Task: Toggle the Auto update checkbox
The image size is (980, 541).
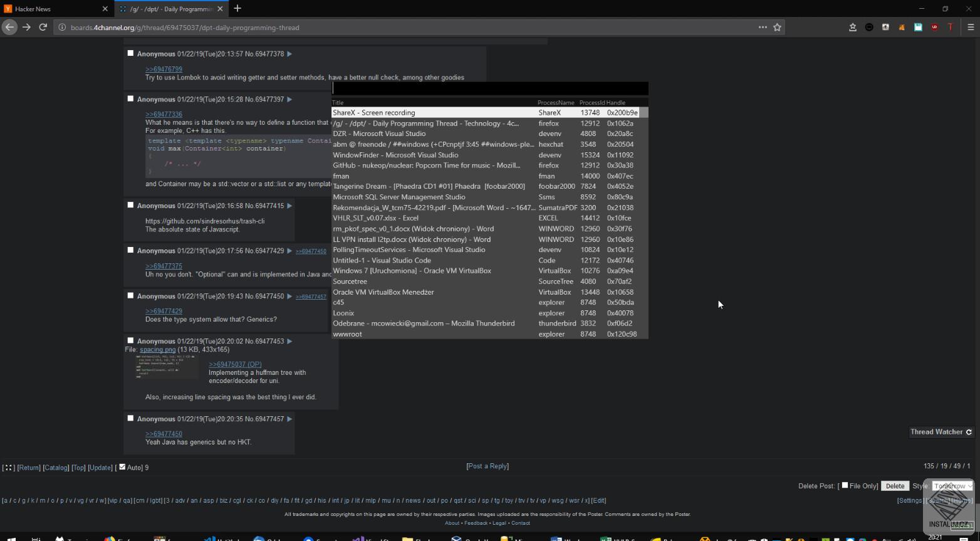Action: click(122, 467)
